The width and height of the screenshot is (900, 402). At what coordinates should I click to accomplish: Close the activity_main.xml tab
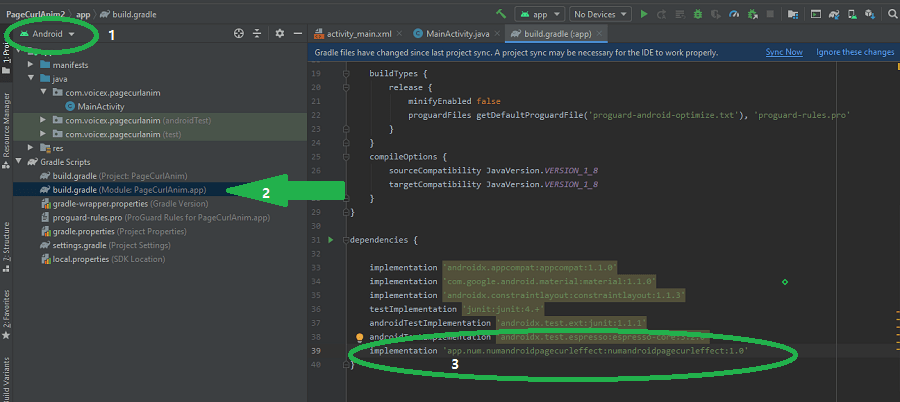coord(399,34)
